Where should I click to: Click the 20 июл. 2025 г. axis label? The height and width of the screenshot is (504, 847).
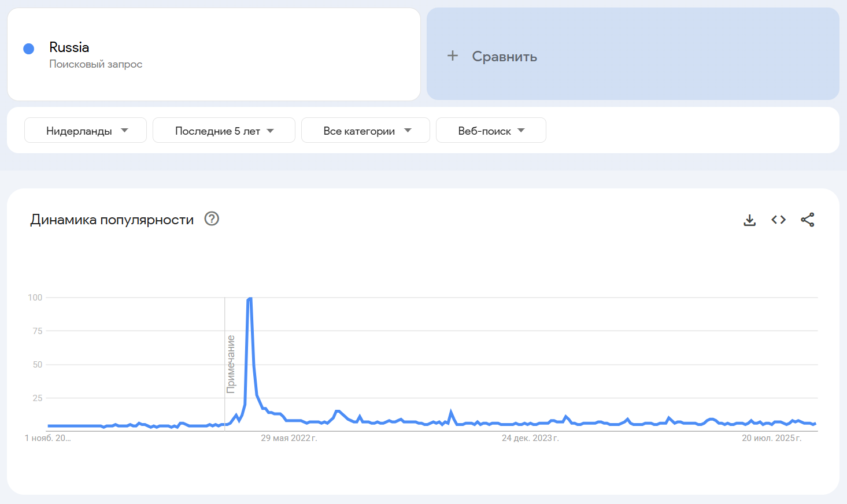tap(771, 438)
